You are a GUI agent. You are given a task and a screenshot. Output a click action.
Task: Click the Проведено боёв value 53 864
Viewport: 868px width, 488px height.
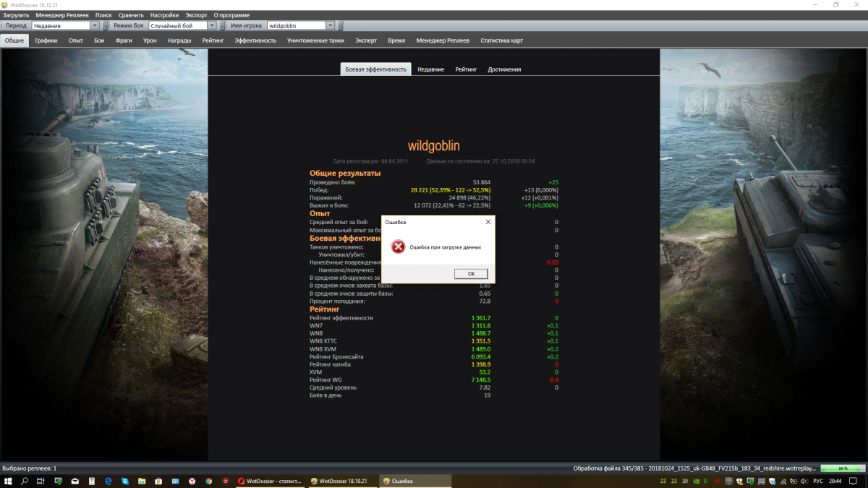481,182
